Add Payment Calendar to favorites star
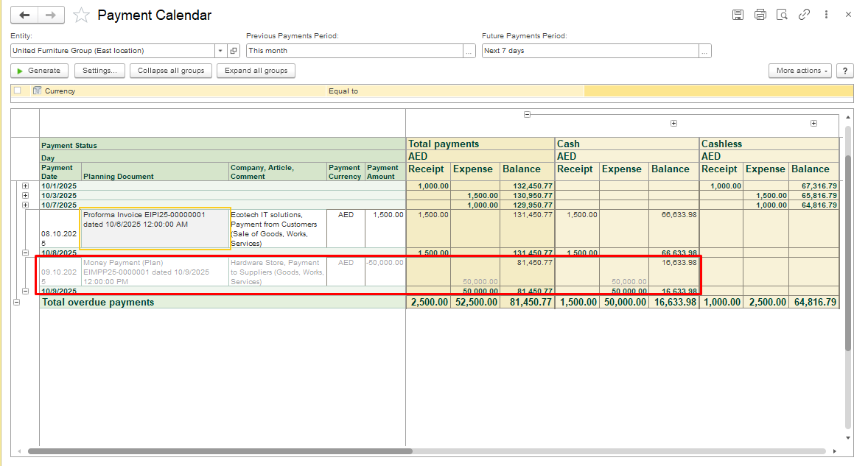Image resolution: width=868 pixels, height=466 pixels. click(82, 15)
